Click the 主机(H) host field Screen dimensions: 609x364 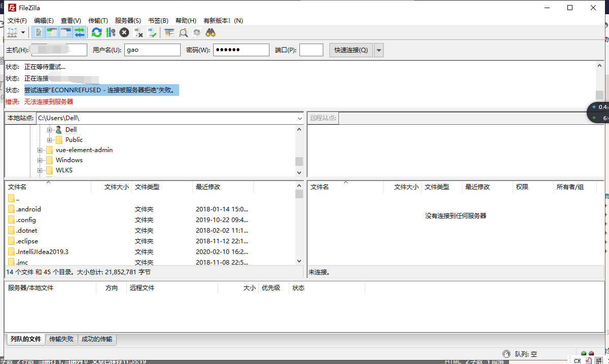pos(58,50)
